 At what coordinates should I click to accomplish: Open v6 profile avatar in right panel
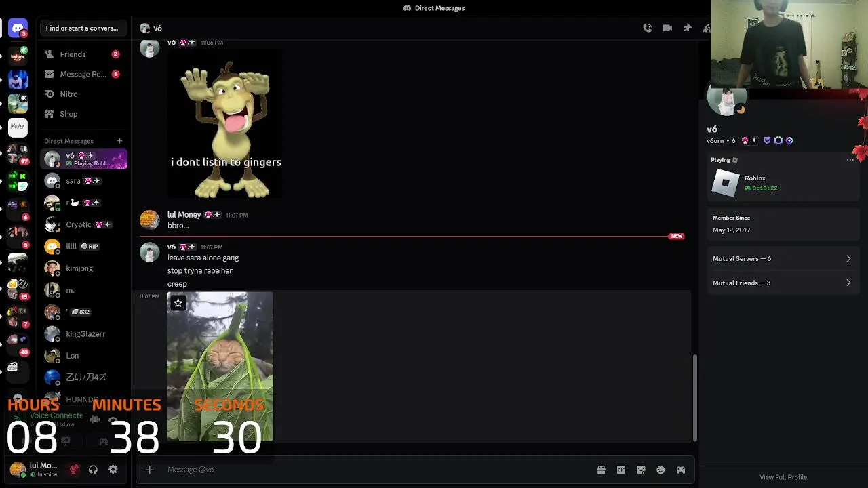726,100
